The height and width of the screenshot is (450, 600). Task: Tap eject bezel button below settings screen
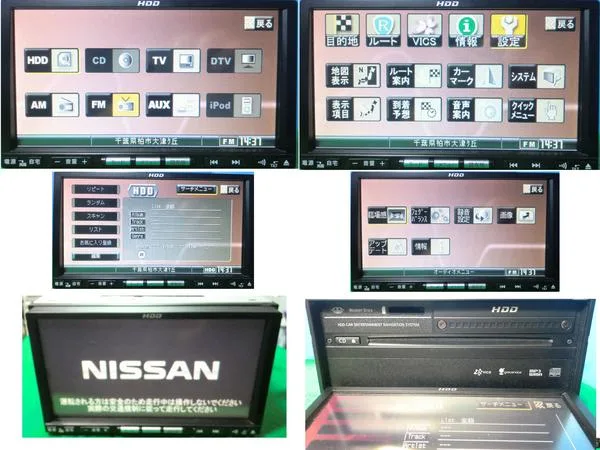pyautogui.click(x=588, y=166)
